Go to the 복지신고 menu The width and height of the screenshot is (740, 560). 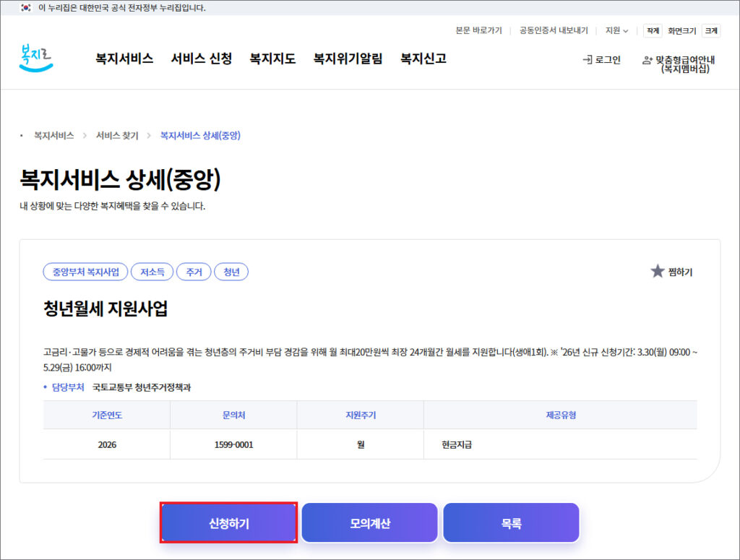423,59
